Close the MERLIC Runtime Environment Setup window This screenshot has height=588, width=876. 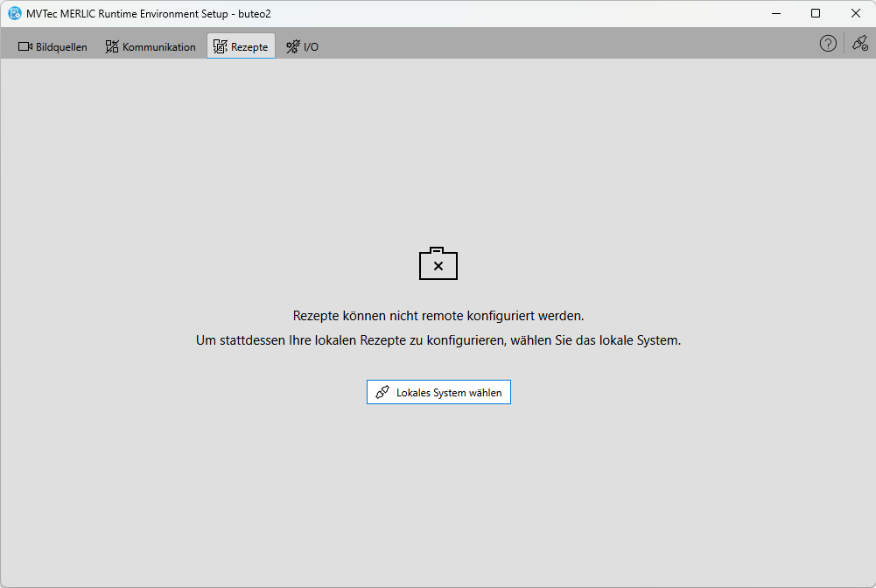tap(856, 13)
